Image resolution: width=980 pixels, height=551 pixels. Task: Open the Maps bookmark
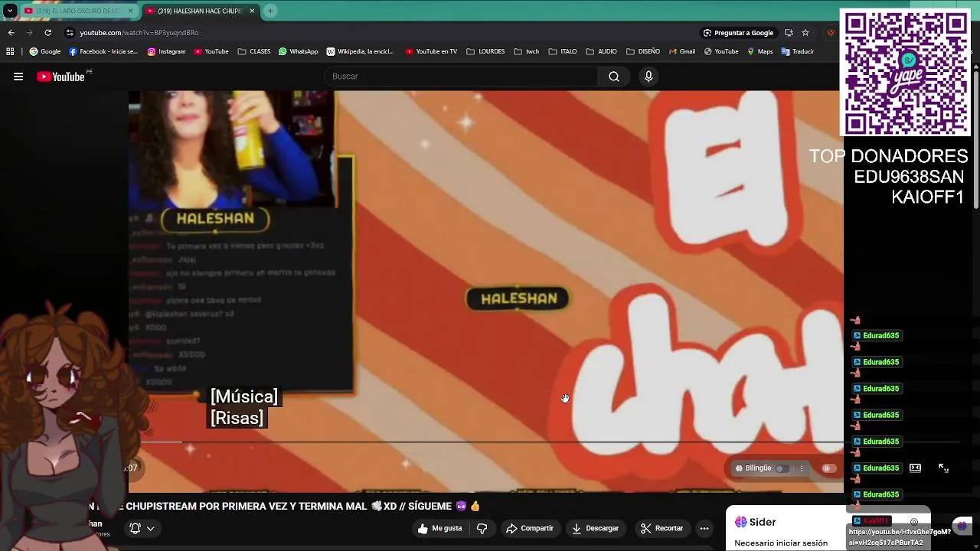point(759,51)
